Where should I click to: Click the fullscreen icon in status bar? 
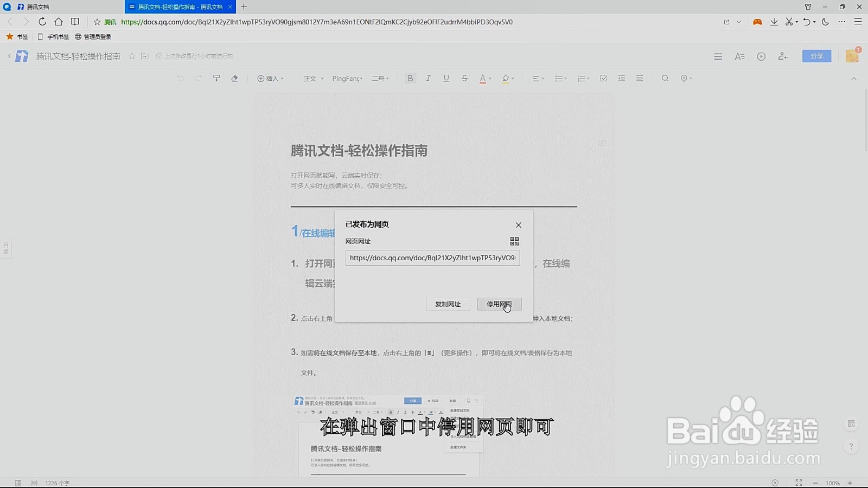(799, 483)
